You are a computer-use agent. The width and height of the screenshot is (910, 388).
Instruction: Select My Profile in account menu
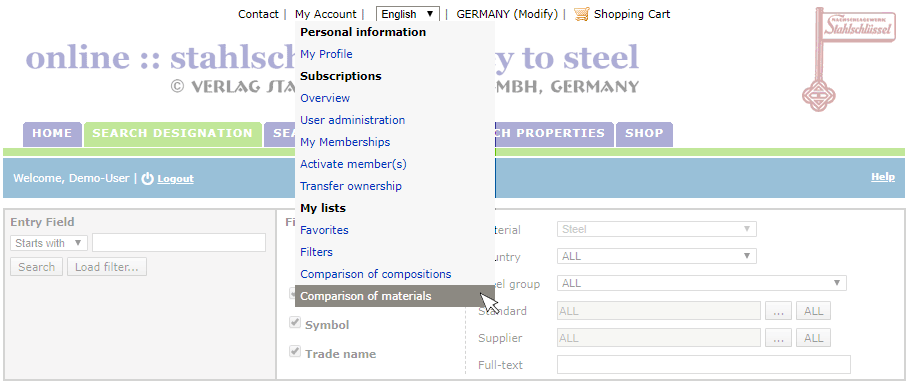coord(326,54)
